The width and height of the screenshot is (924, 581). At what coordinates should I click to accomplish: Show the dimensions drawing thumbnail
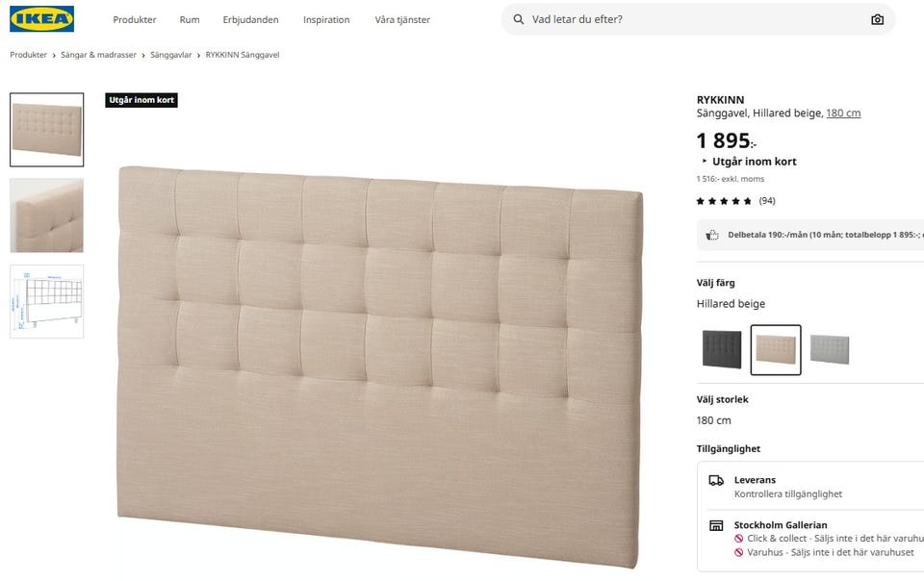coord(47,301)
